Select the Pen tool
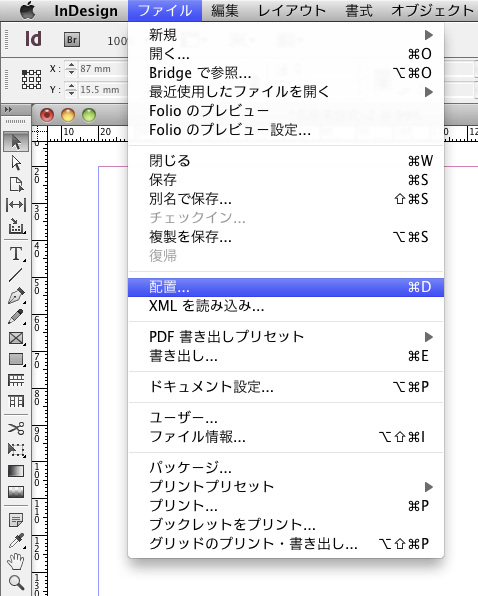The width and height of the screenshot is (478, 596). pyautogui.click(x=16, y=296)
